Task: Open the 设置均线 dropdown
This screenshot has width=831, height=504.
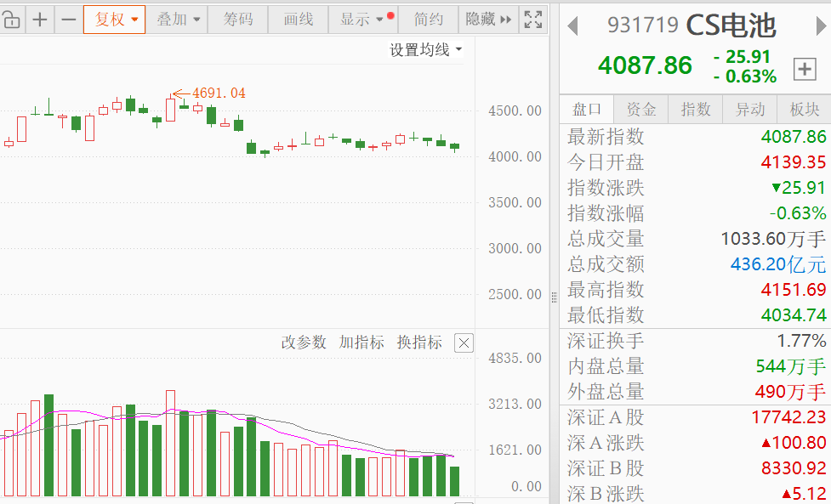Action: [426, 50]
